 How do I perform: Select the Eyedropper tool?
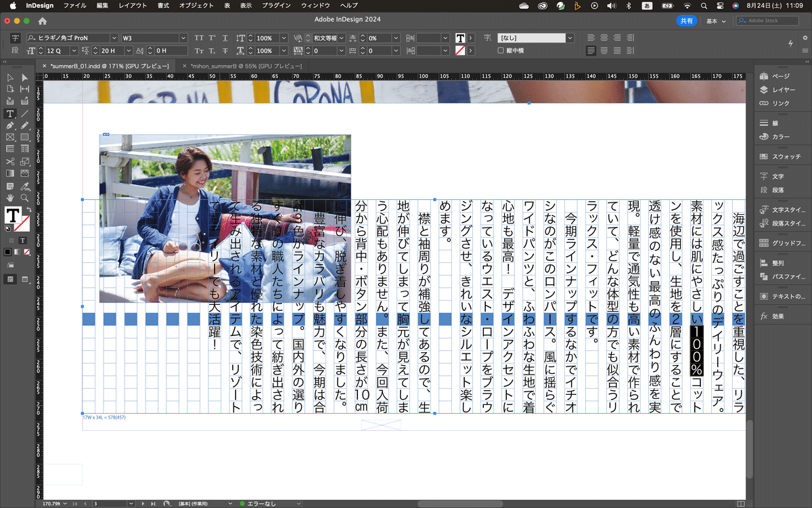pos(24,186)
